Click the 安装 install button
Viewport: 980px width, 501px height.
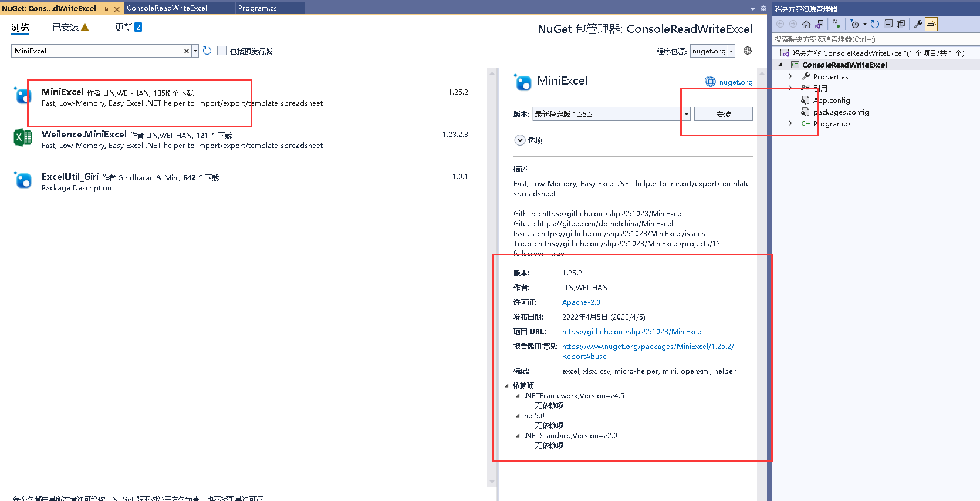[x=724, y=114]
